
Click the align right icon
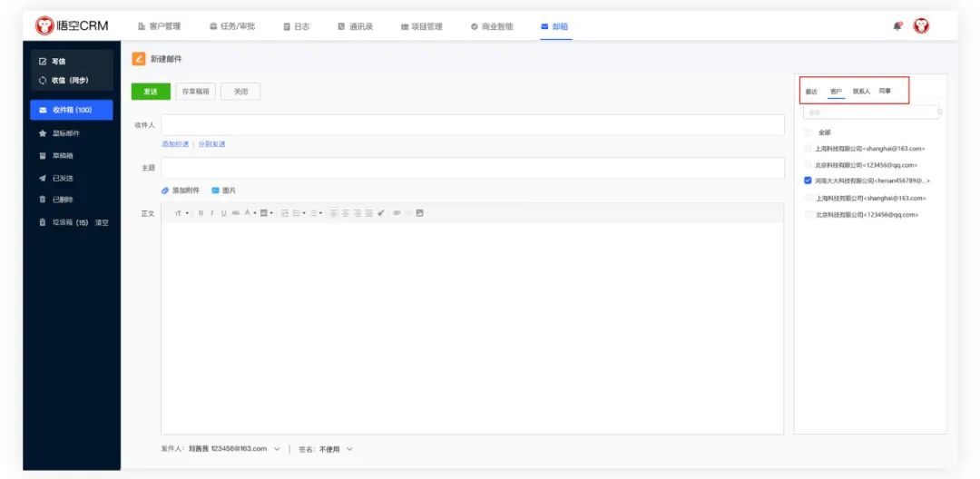[358, 213]
